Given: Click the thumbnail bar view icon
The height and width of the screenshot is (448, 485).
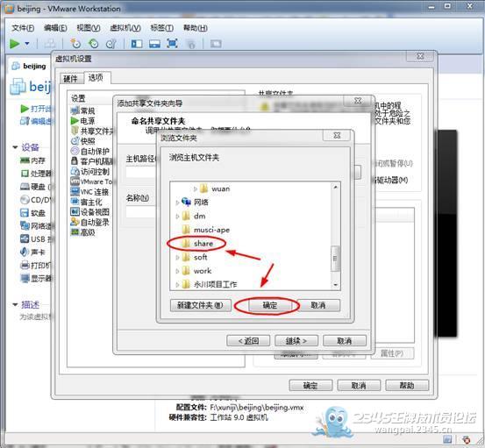Looking at the screenshot, I should [154, 44].
